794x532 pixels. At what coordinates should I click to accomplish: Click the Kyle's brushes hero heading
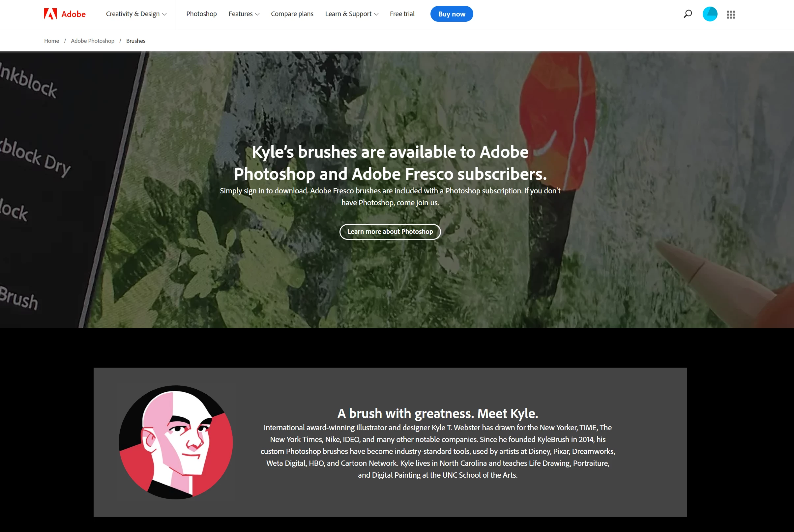click(x=390, y=163)
